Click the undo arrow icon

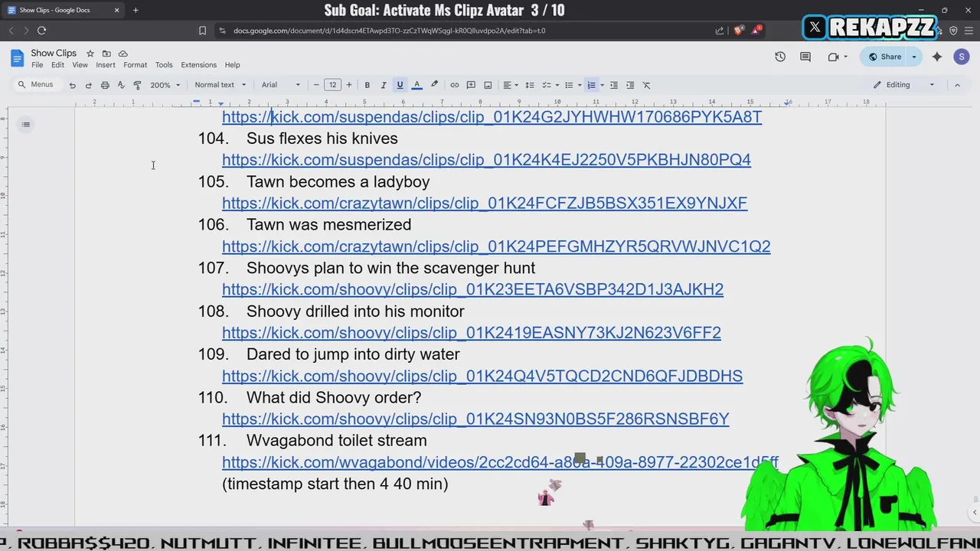(72, 85)
